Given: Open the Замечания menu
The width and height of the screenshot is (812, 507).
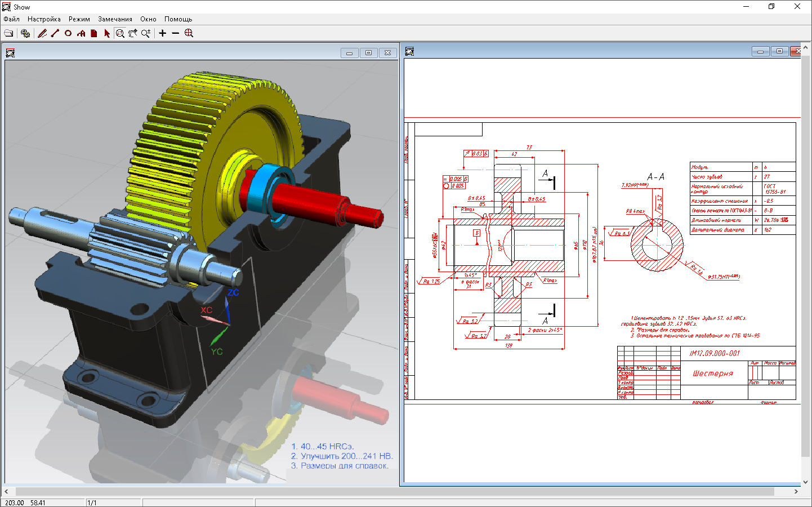Looking at the screenshot, I should click(x=115, y=19).
